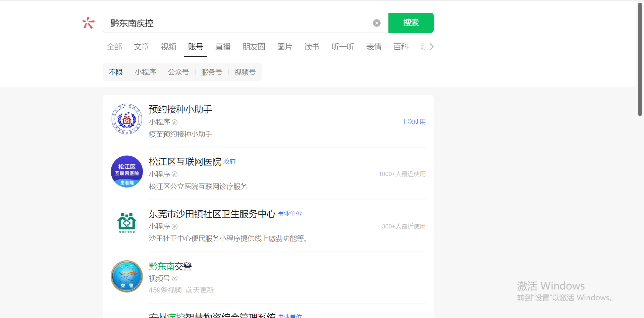Viewport: 644px width, 318px height.
Task: Open the 松江区互联网医院 avatar
Action: click(x=127, y=171)
